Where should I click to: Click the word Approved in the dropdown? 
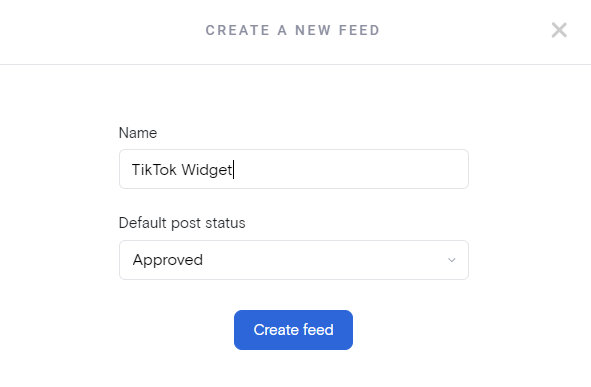(168, 260)
